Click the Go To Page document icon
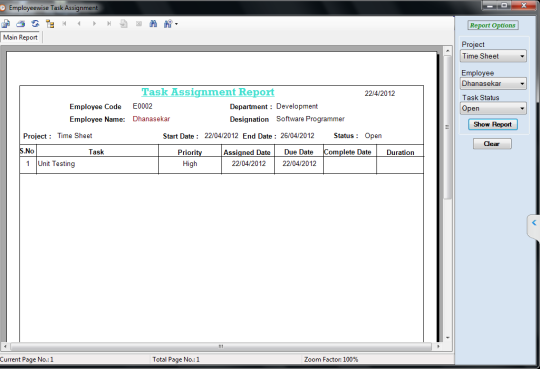 point(124,24)
